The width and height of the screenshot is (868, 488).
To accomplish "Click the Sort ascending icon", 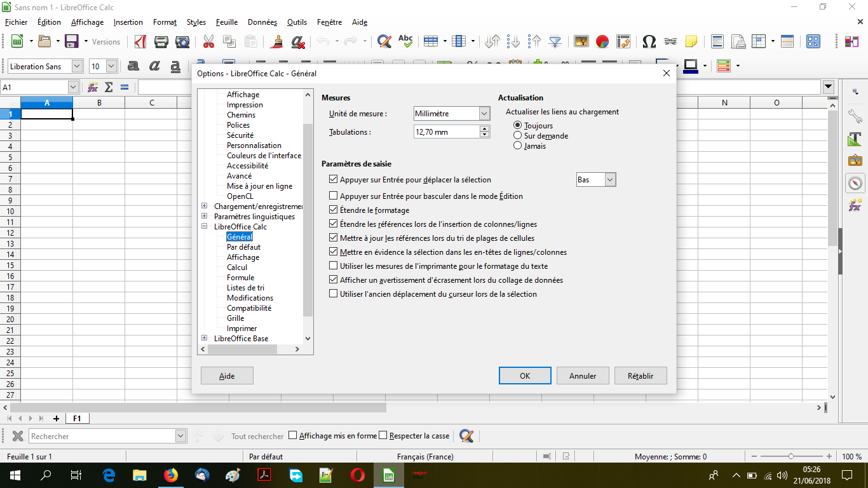I will [x=513, y=41].
